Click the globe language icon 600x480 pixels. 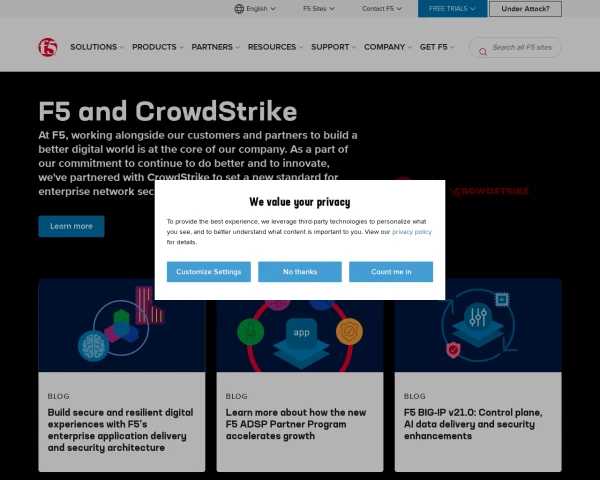[239, 8]
